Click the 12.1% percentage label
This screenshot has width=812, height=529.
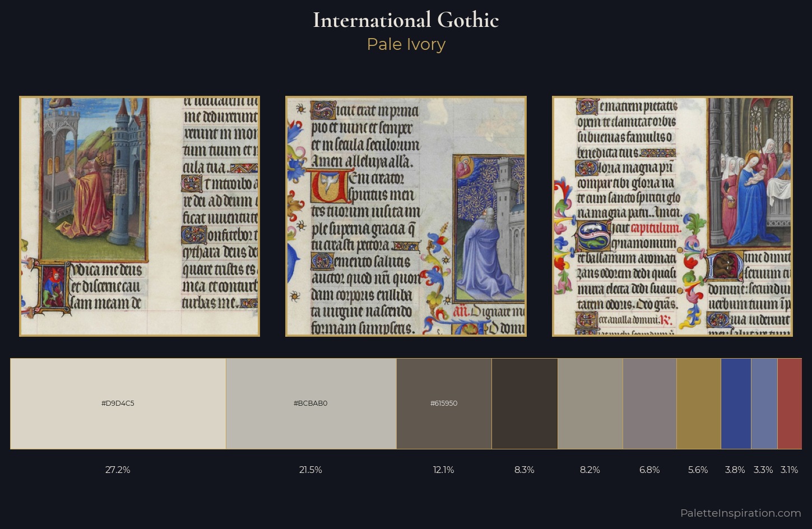pyautogui.click(x=444, y=470)
